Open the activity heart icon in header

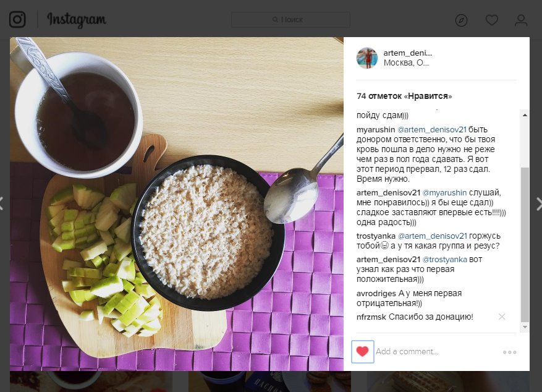click(491, 20)
